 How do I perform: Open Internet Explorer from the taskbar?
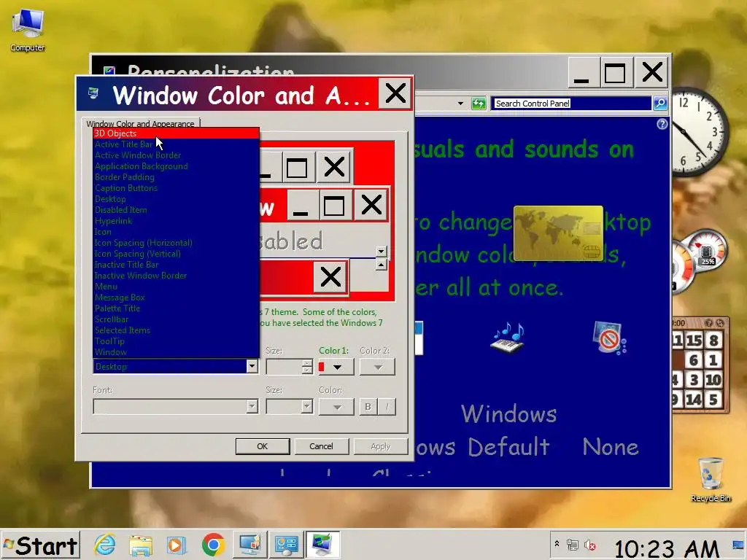105,545
